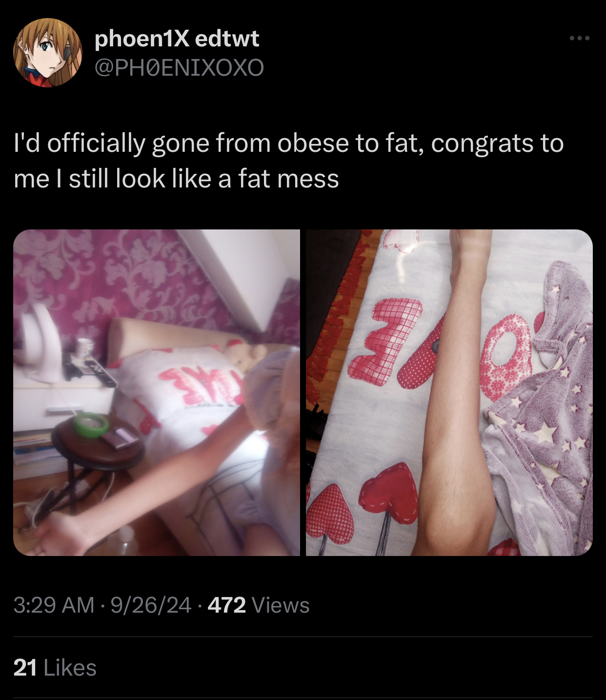Open the right photo with the arm

449,392
